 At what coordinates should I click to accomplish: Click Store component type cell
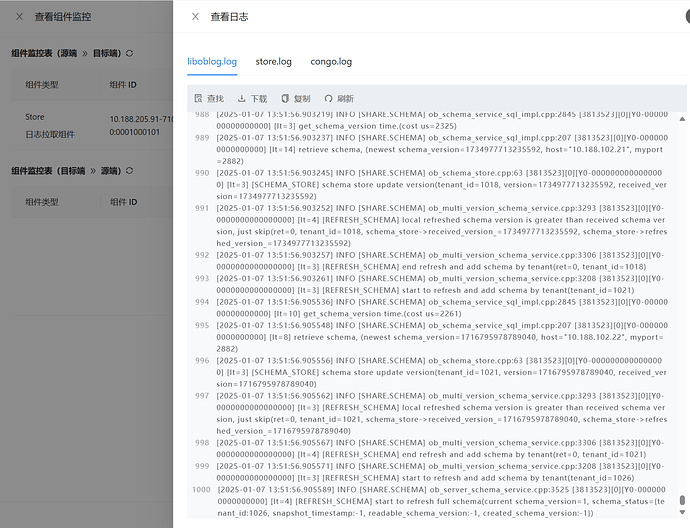35,117
